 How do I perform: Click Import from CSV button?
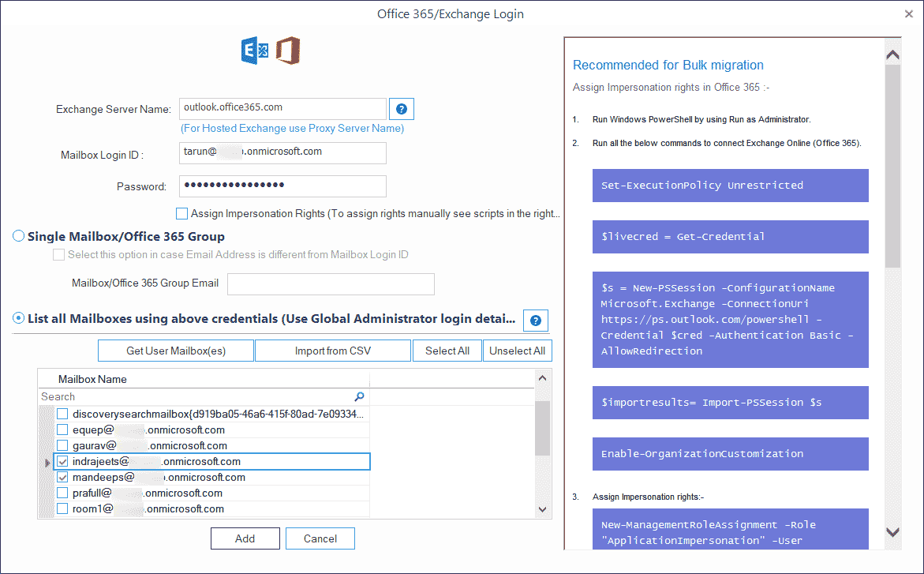point(333,351)
